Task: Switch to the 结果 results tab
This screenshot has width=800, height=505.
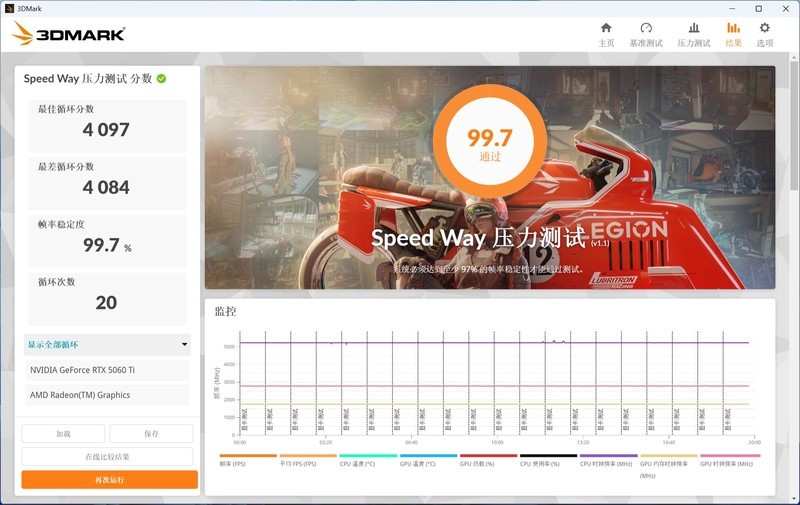Action: [x=734, y=35]
